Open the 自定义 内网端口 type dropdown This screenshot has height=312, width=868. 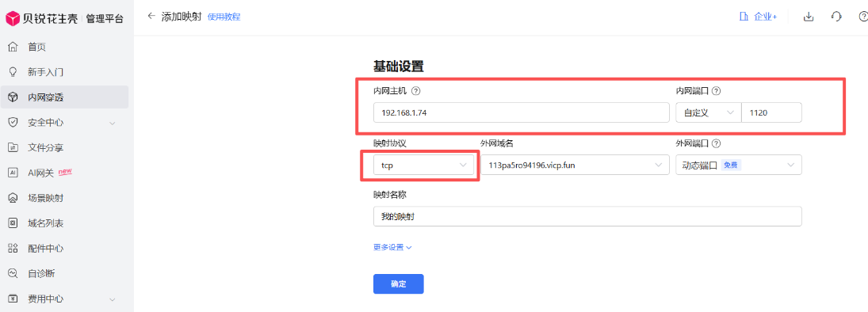709,112
